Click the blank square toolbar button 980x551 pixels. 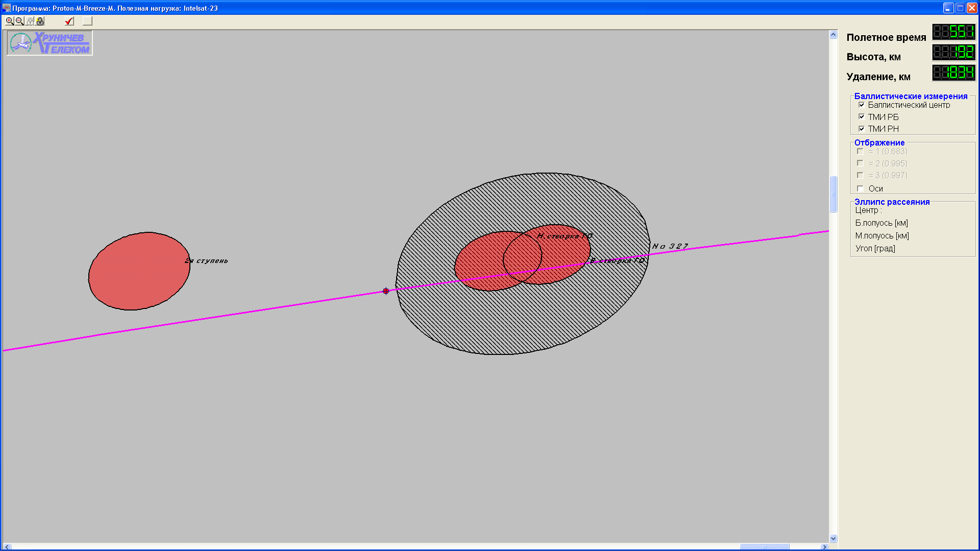click(x=87, y=21)
